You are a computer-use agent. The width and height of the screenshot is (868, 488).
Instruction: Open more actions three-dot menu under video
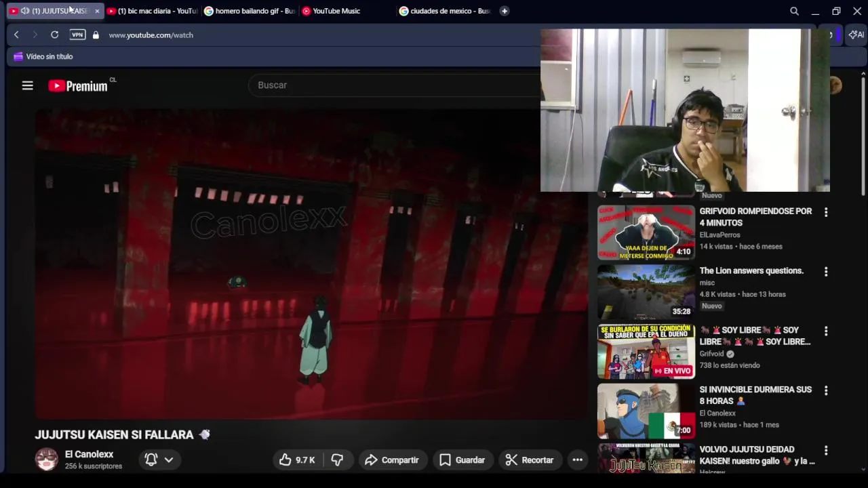[x=577, y=460]
